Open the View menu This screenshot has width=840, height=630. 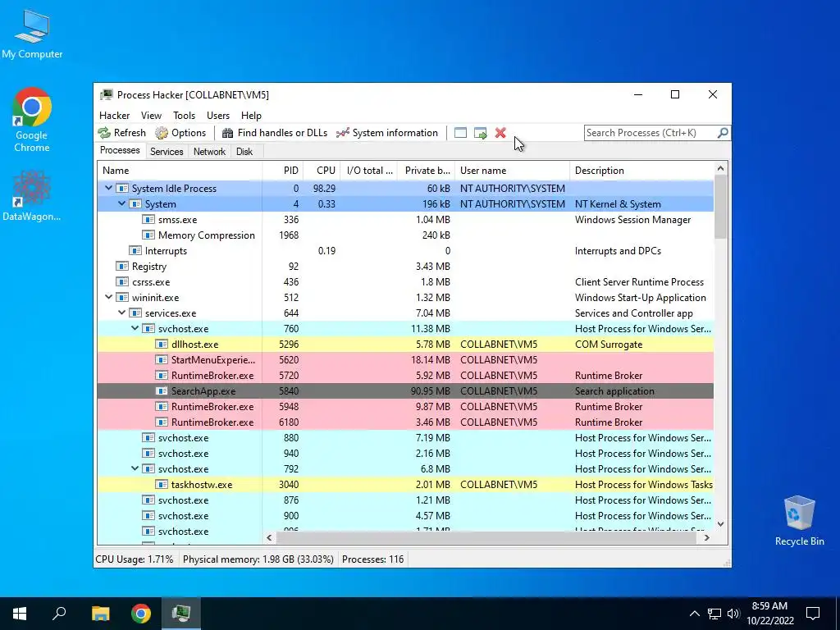tap(151, 116)
